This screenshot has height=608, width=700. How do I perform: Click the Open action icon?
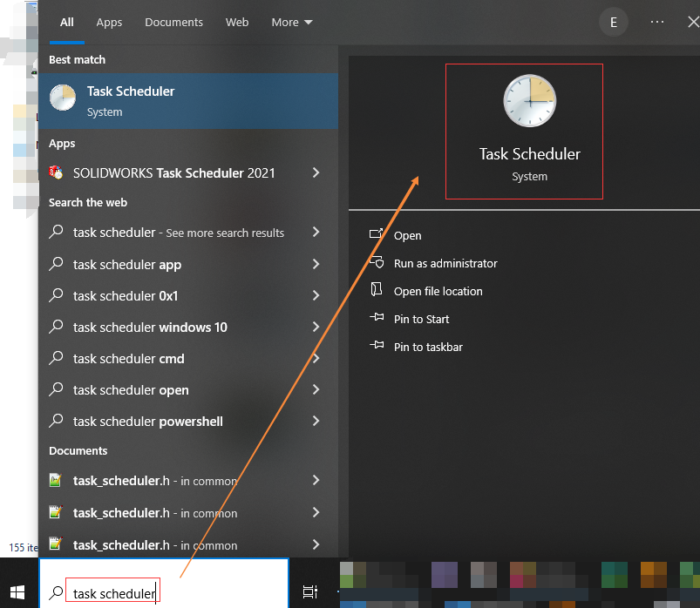(377, 233)
